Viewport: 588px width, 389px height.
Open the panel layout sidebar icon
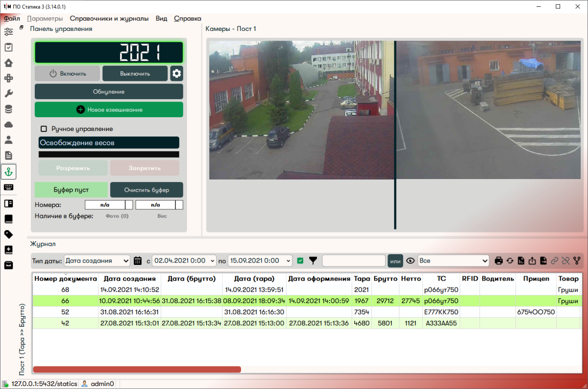point(8,203)
